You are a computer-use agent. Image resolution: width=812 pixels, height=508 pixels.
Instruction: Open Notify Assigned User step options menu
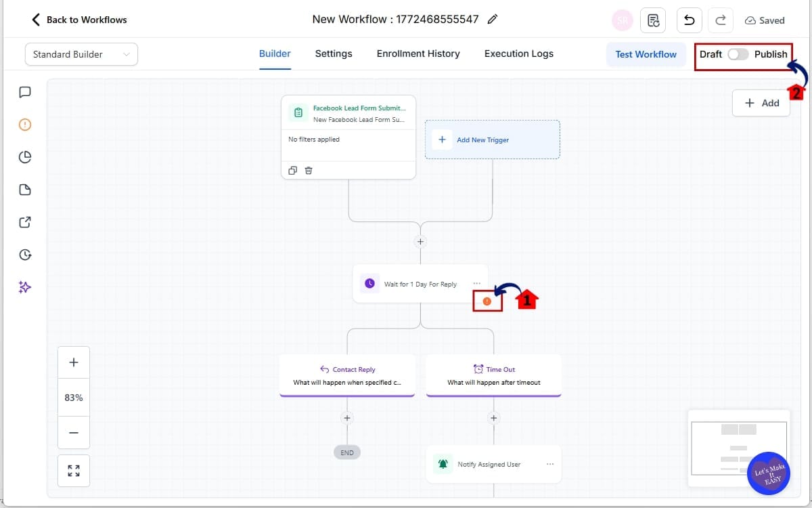tap(550, 464)
